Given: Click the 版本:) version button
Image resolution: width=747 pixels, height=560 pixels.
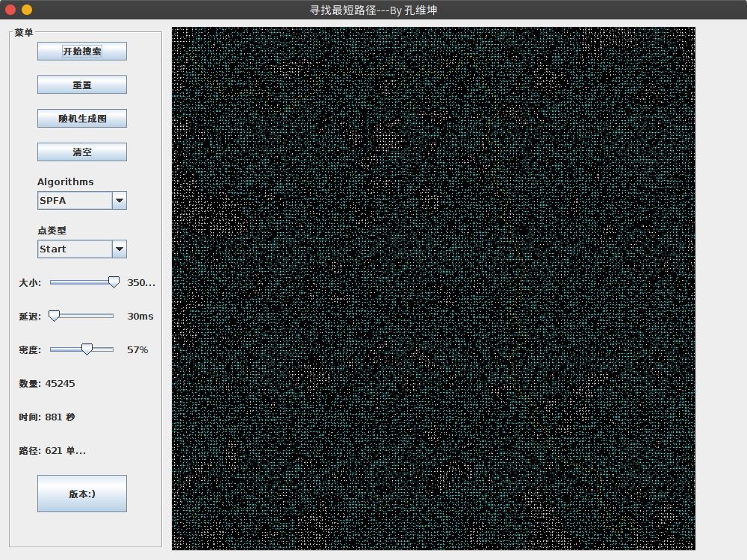Looking at the screenshot, I should pyautogui.click(x=81, y=494).
